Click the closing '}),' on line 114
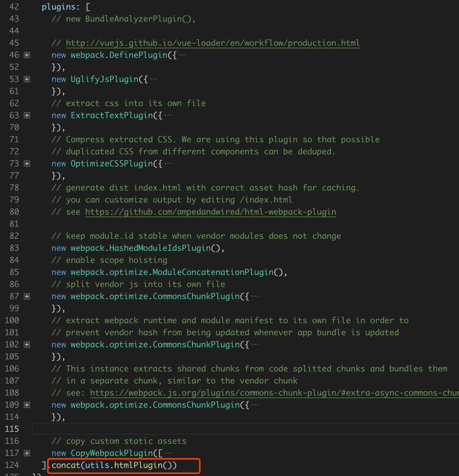Viewport: 459px width, 476px height. [x=58, y=417]
